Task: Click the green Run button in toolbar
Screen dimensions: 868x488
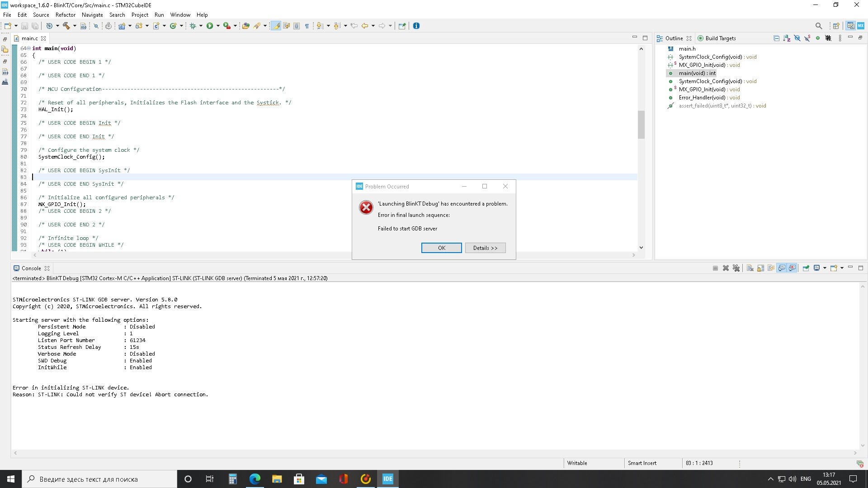Action: (210, 26)
